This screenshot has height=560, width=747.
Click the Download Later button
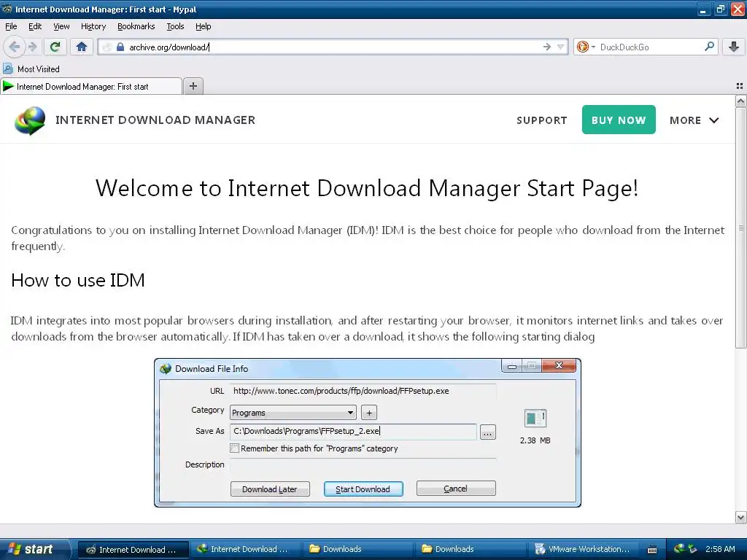coord(270,489)
